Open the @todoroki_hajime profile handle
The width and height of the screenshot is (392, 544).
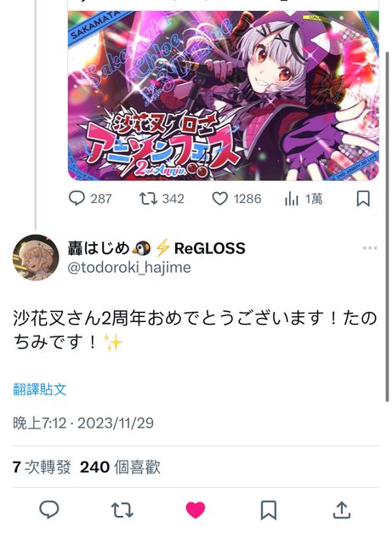point(129,268)
